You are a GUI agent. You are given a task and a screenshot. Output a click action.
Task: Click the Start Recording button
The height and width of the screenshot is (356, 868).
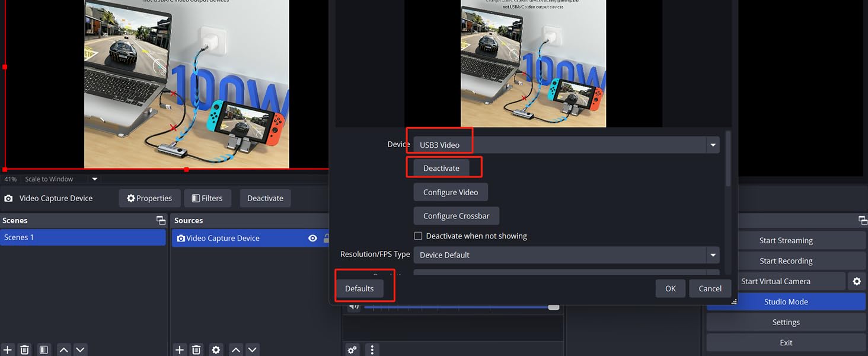786,261
